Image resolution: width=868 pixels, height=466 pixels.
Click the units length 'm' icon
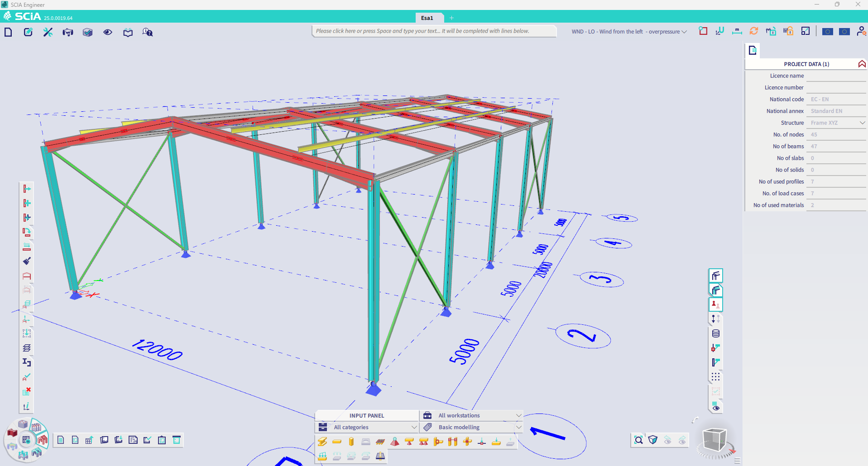point(737,31)
